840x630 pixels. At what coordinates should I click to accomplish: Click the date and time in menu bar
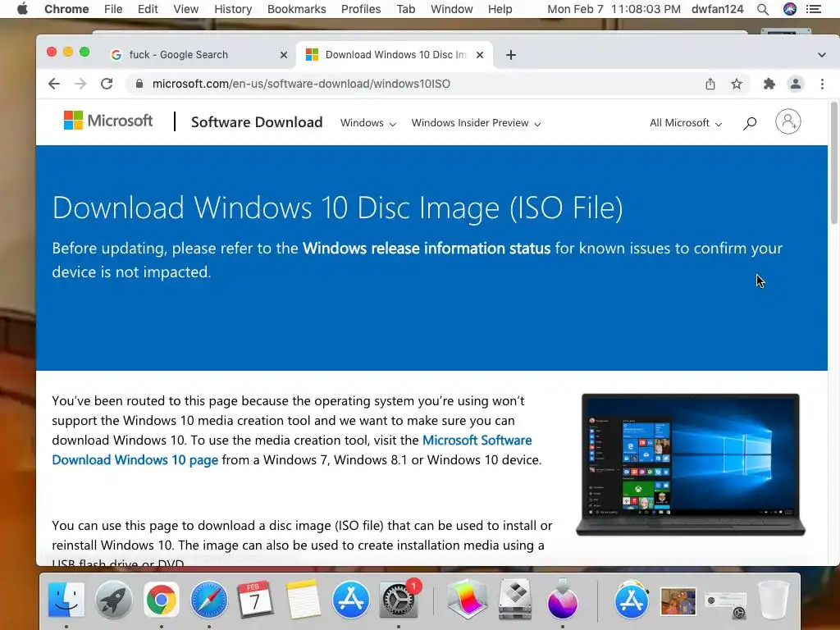point(614,9)
